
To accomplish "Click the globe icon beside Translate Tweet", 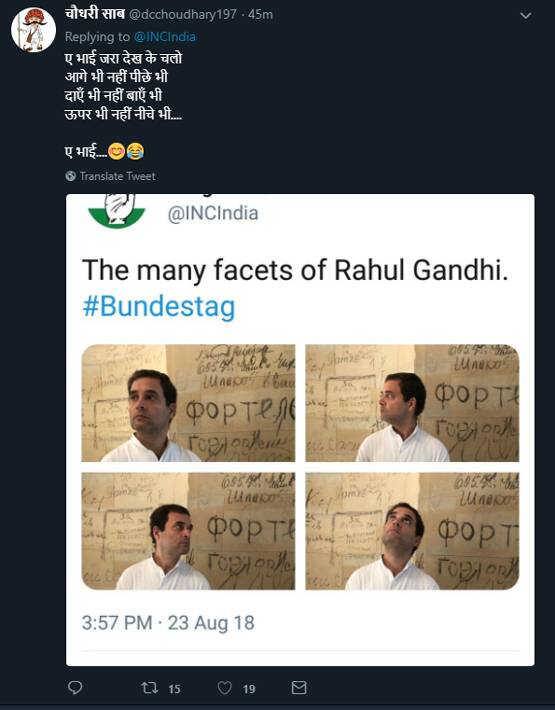I will [x=71, y=176].
